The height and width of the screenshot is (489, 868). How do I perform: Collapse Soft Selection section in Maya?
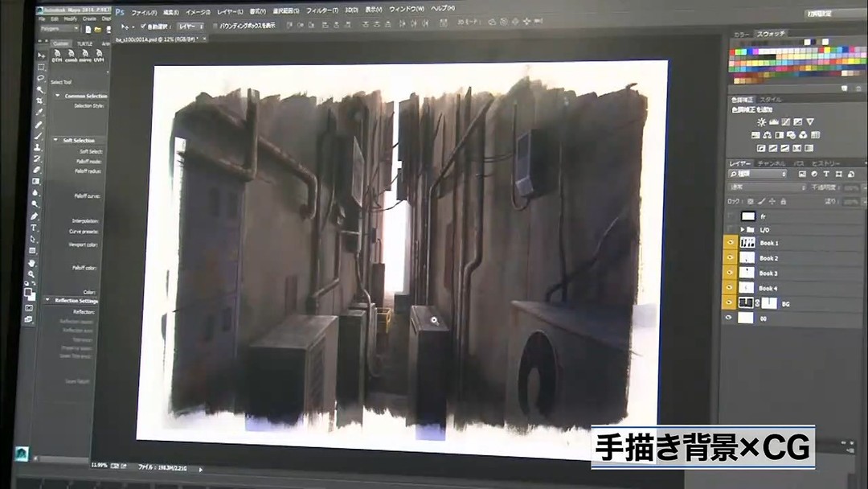55,140
